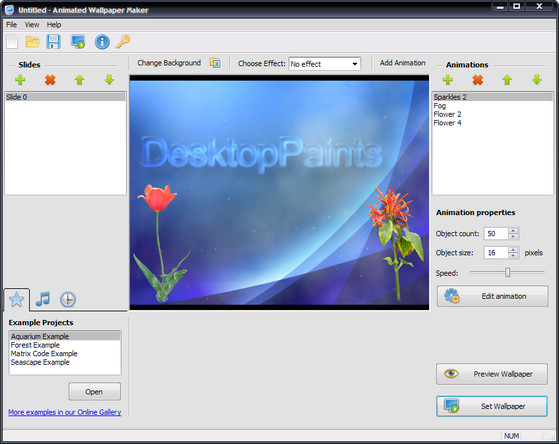The width and height of the screenshot is (559, 444).
Task: Open the View menu
Action: (x=32, y=25)
